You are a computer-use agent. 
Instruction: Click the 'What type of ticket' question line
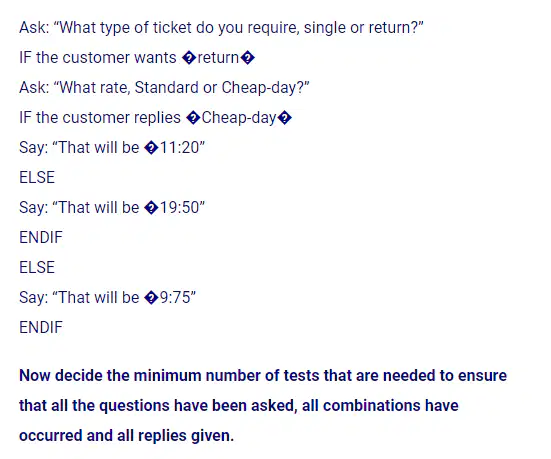(221, 28)
